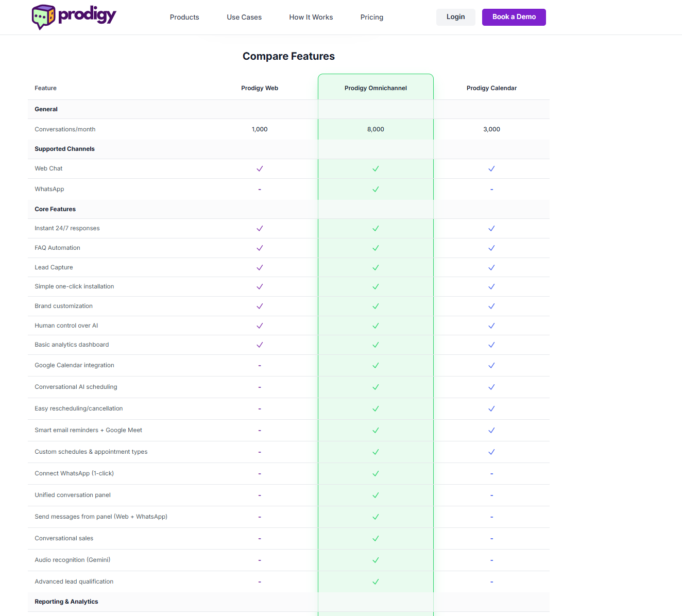Click the Advanced lead qualification label

pyautogui.click(x=74, y=581)
